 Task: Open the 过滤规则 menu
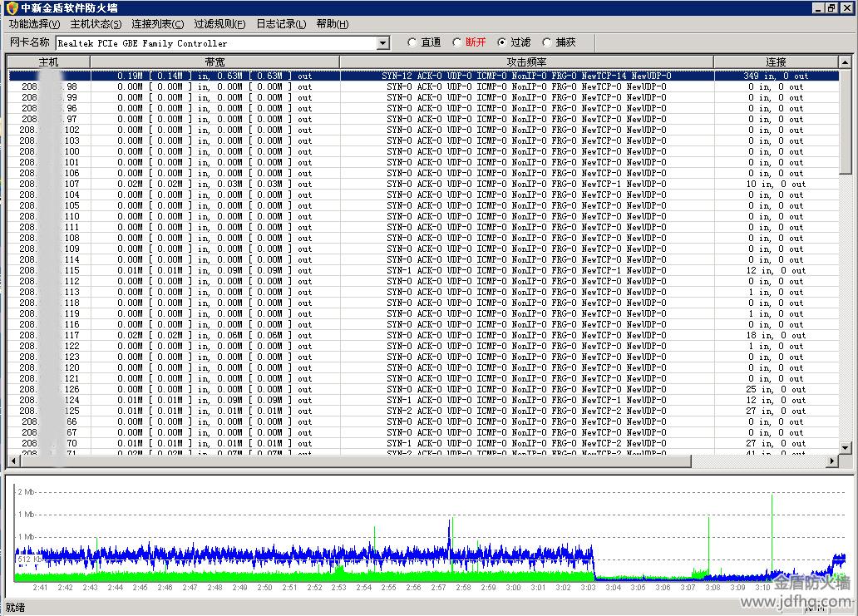(219, 24)
